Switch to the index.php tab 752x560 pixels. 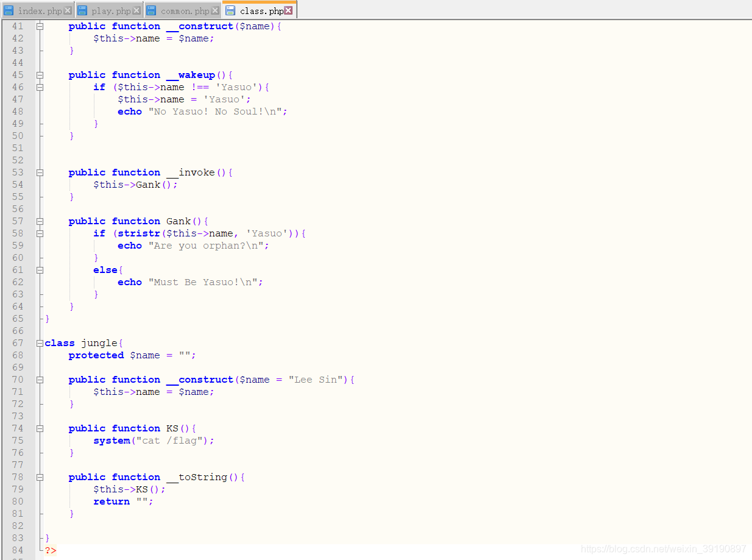[37, 10]
